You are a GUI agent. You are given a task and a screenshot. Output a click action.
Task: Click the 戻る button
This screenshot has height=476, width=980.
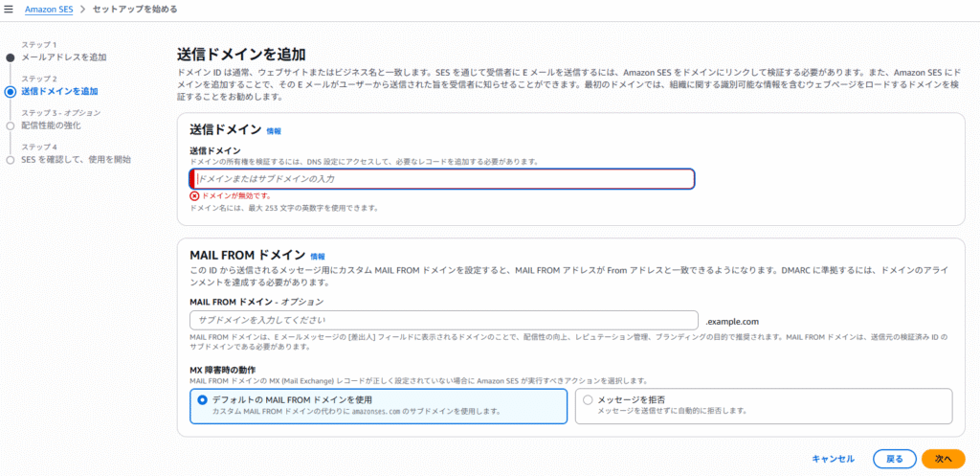[x=895, y=459]
